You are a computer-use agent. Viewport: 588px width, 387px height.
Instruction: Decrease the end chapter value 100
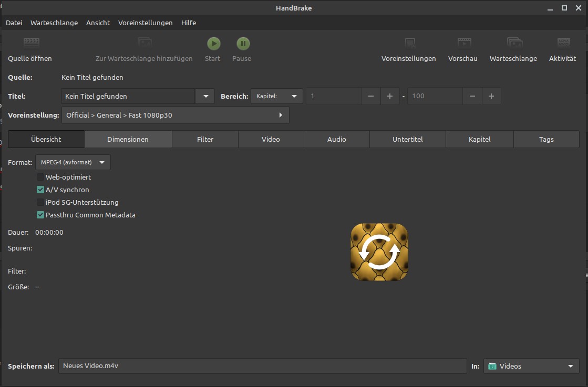click(472, 96)
